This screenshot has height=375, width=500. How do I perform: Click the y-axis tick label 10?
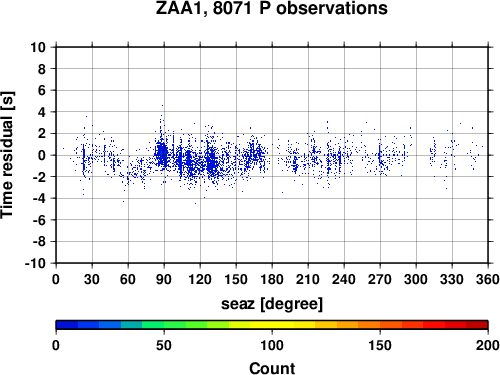click(x=38, y=47)
